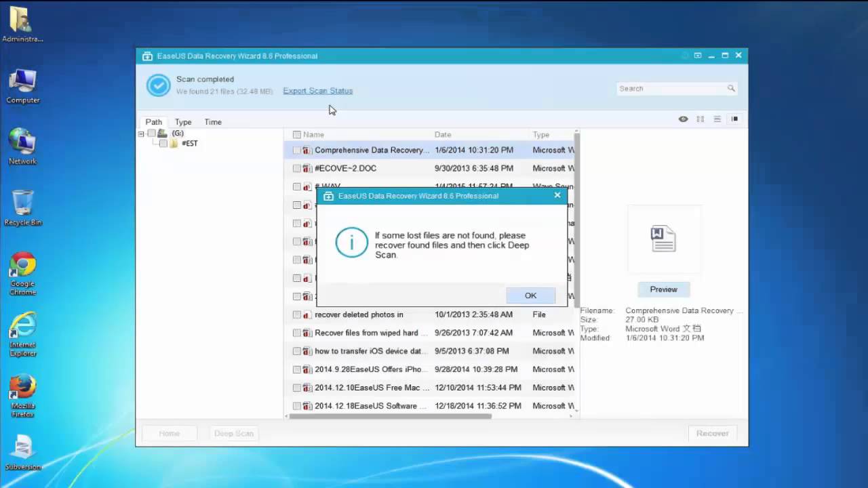This screenshot has height=488, width=868.
Task: Toggle the select-all checkbox beside Name
Action: coord(296,135)
